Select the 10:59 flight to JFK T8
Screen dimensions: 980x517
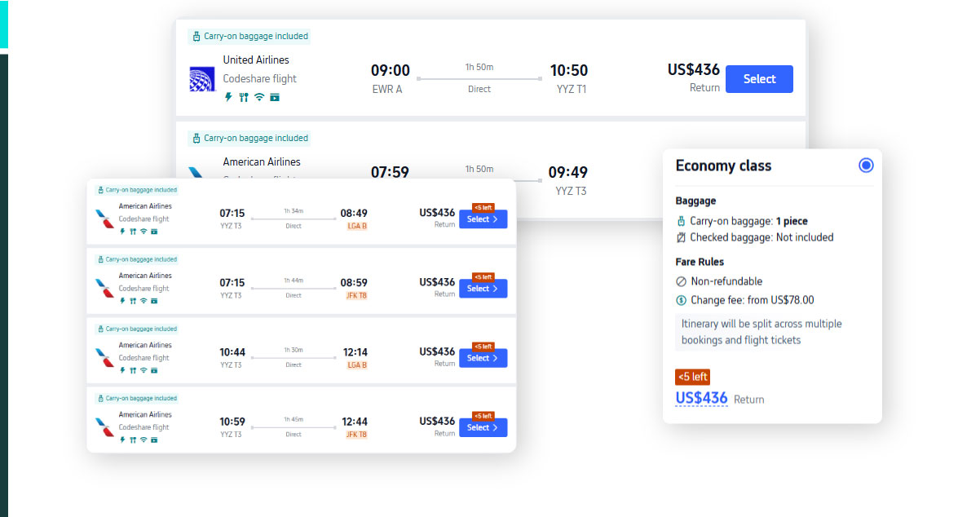pos(483,427)
